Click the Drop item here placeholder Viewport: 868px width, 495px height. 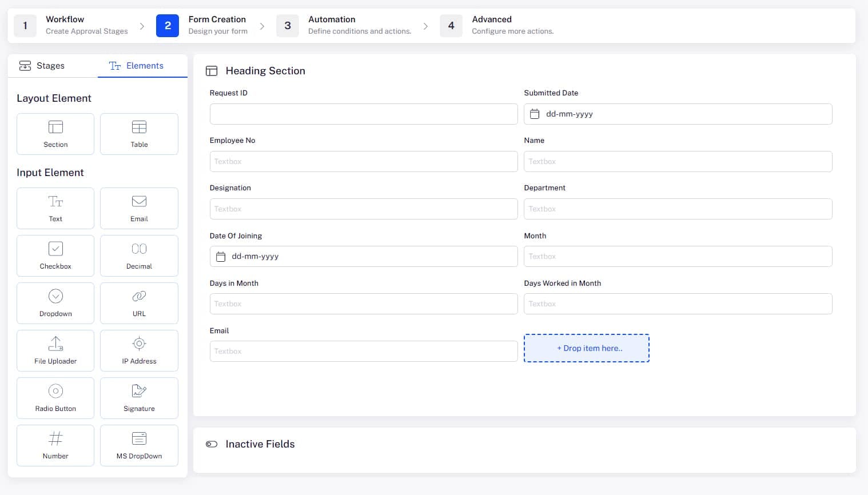(x=586, y=348)
